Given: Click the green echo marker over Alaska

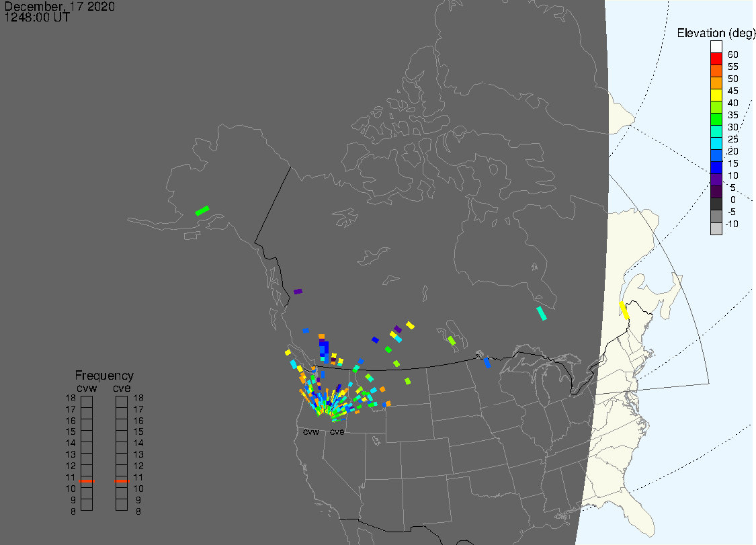Looking at the screenshot, I should point(202,211).
